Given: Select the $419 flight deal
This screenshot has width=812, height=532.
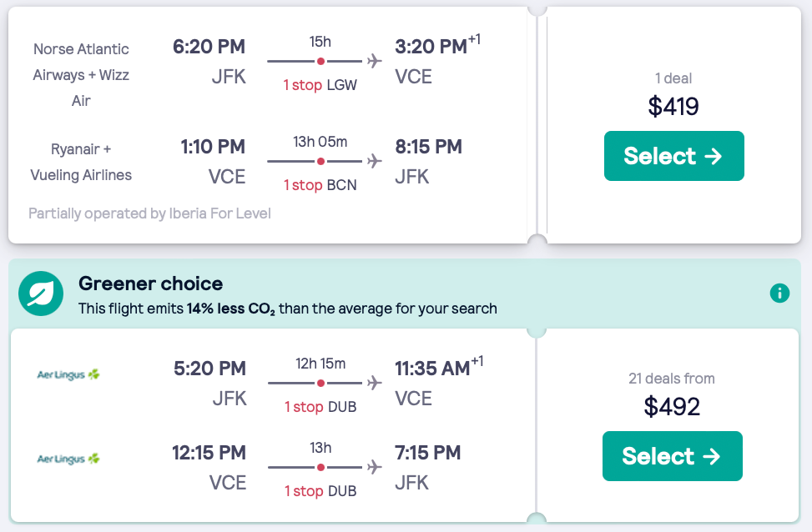Looking at the screenshot, I should (x=673, y=156).
